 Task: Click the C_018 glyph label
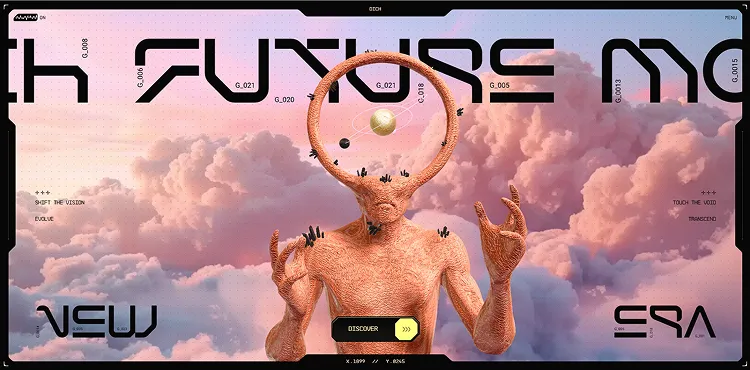tap(421, 94)
